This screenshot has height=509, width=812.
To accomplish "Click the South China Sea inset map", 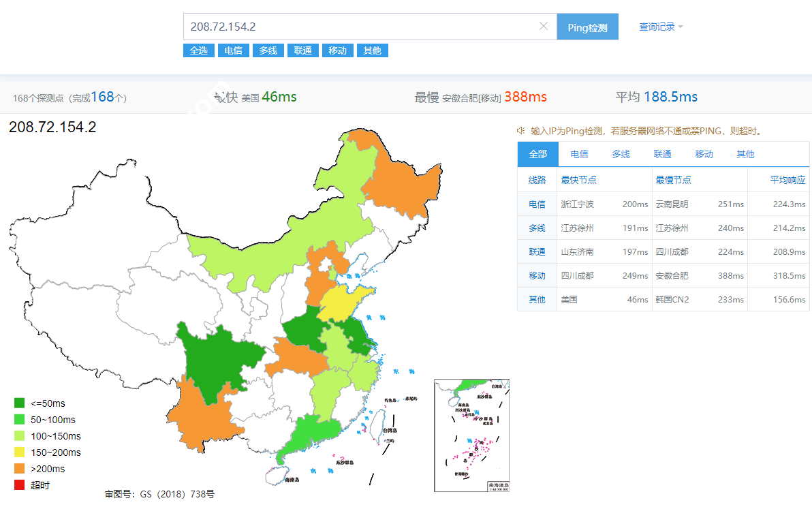I will tap(472, 435).
